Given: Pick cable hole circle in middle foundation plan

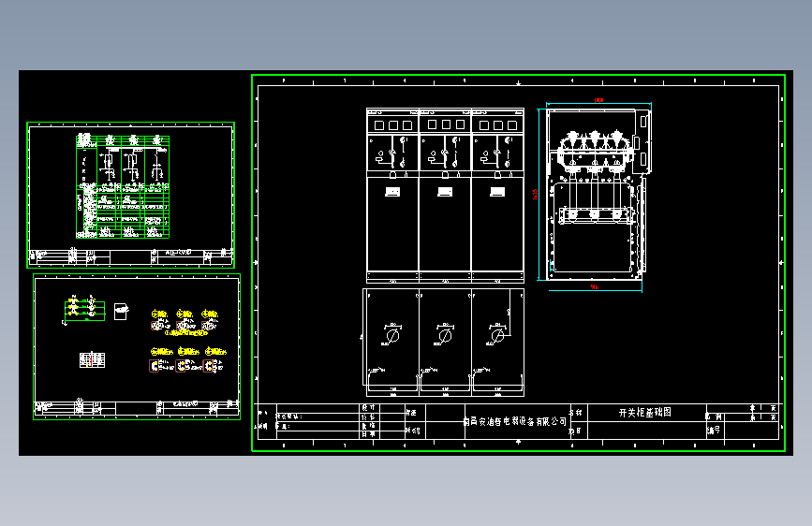Looking at the screenshot, I should pos(446,336).
